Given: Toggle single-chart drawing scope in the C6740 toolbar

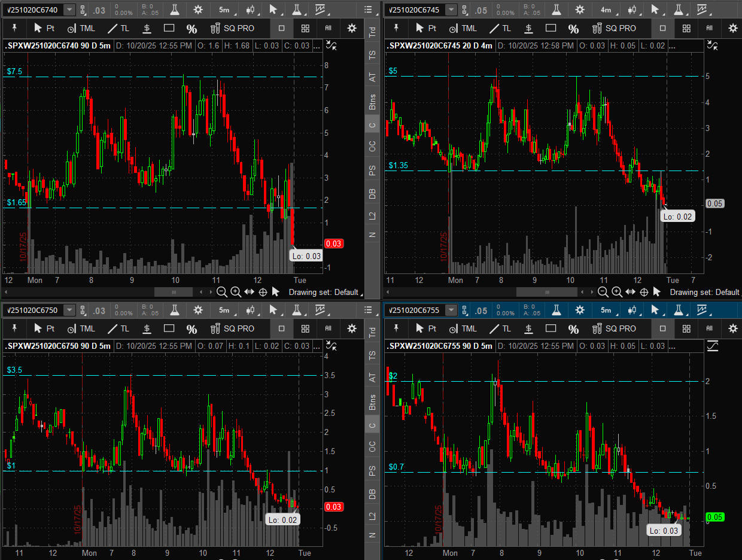Looking at the screenshot, I should 281,28.
